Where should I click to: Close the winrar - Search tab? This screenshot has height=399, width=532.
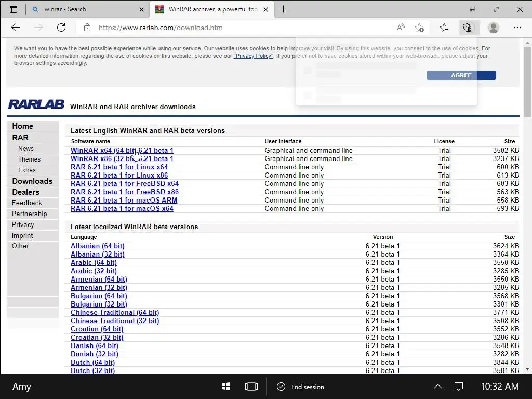click(141, 9)
